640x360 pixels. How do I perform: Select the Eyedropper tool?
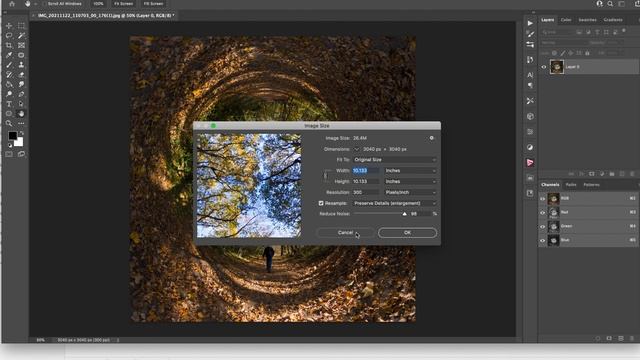[x=9, y=55]
